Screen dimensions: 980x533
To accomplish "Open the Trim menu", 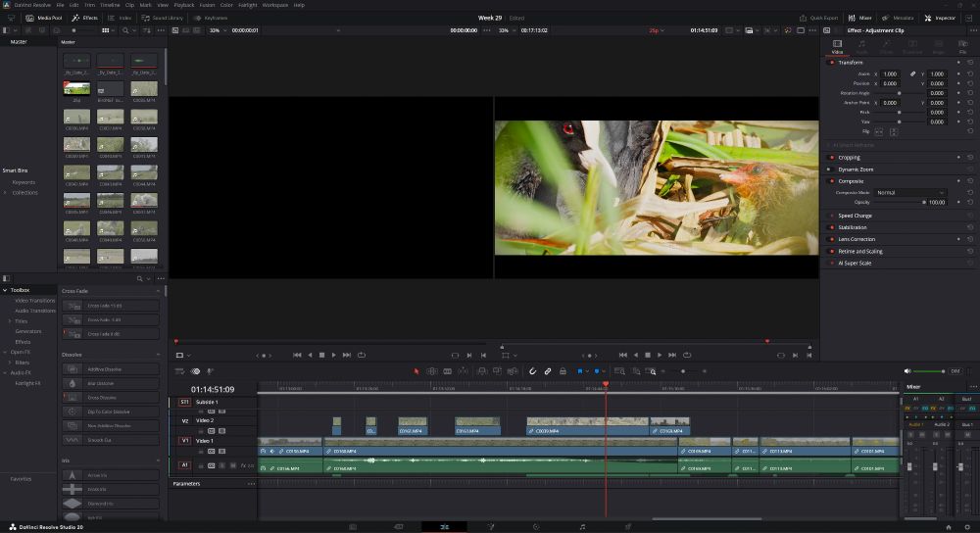I will click(x=90, y=5).
